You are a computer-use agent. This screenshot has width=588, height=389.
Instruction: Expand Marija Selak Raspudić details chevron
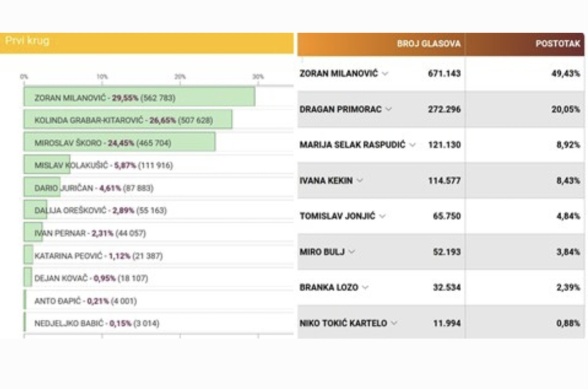(412, 145)
